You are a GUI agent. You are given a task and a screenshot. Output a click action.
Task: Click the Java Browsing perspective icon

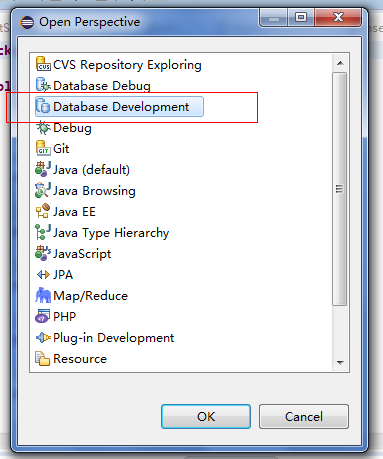click(x=43, y=190)
